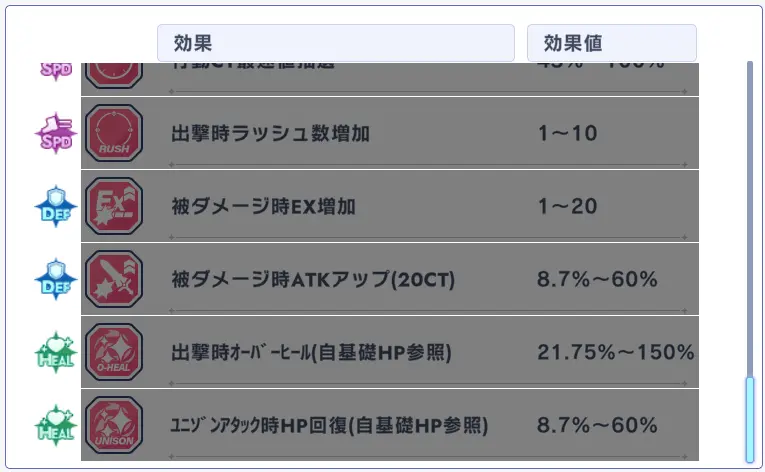Click the light blue scrollbar thumb
This screenshot has width=765, height=472.
coord(750,419)
